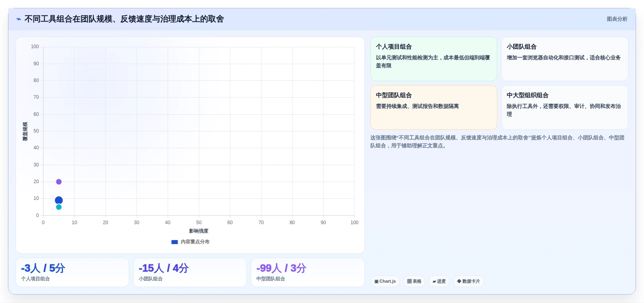
Task: Click the 表格 tag
Action: coord(414,281)
